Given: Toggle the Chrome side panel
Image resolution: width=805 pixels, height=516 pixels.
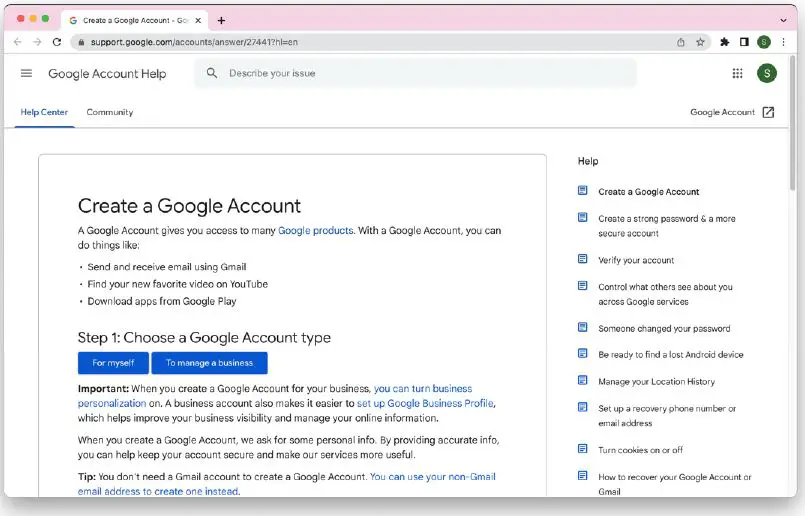Looking at the screenshot, I should tap(744, 42).
